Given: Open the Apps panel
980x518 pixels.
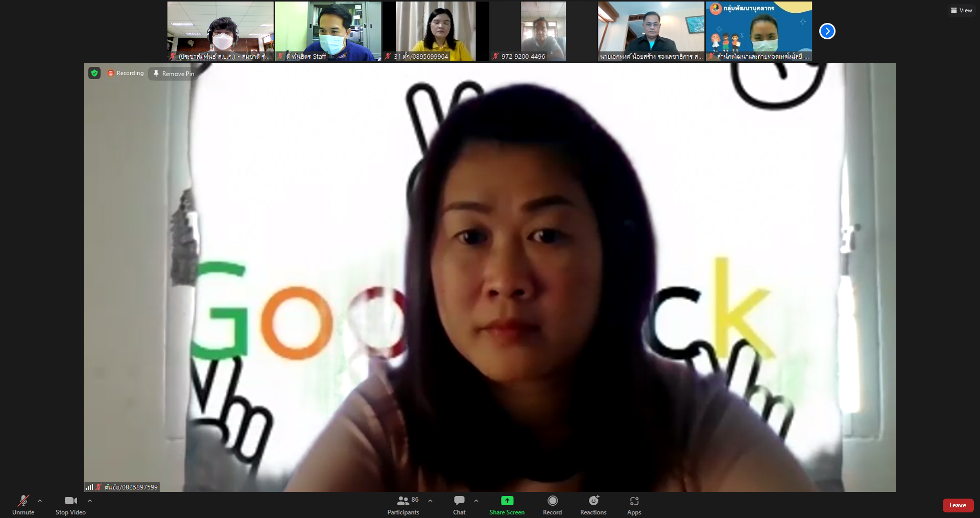Looking at the screenshot, I should coord(634,505).
